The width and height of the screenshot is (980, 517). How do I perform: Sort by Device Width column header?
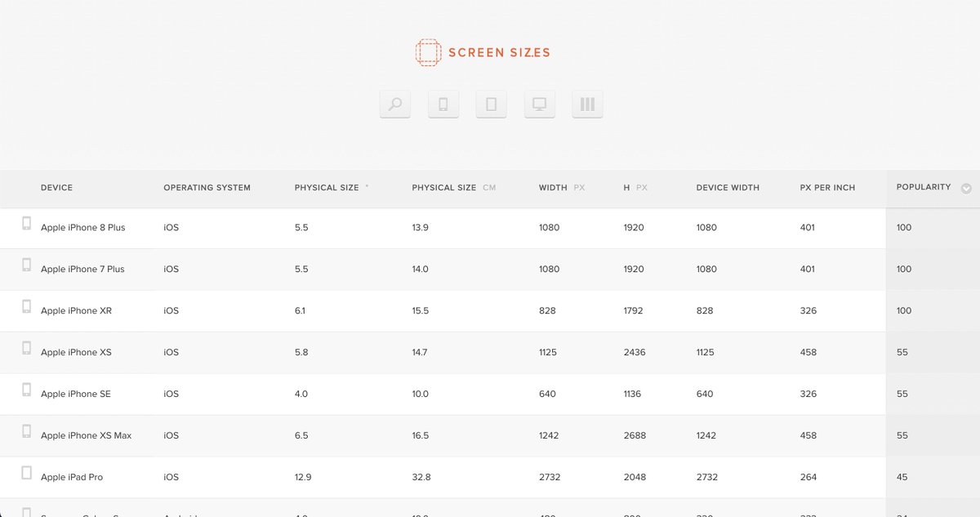(728, 188)
